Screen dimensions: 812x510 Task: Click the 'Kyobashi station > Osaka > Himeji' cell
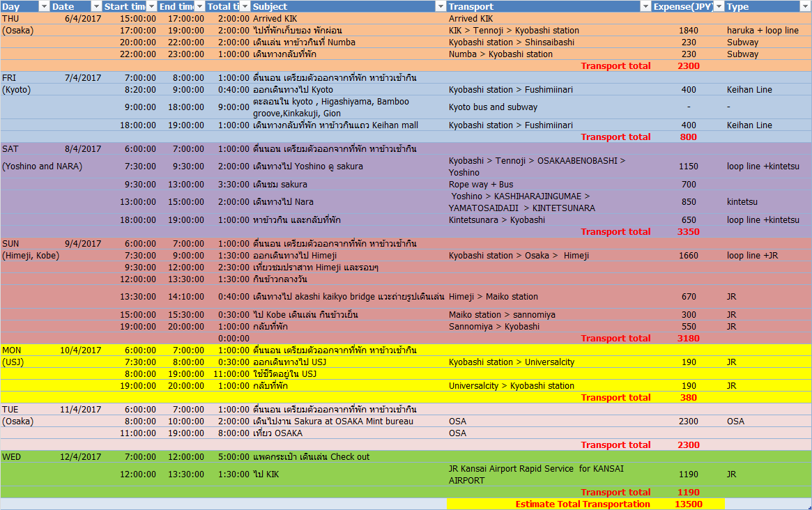click(x=519, y=256)
